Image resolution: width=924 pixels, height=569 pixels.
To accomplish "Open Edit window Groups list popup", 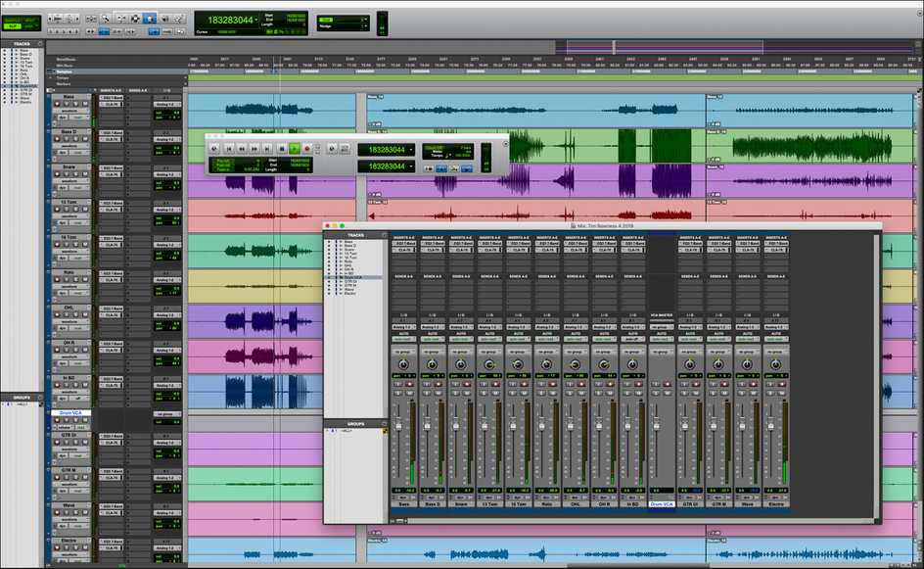I will tap(40, 398).
